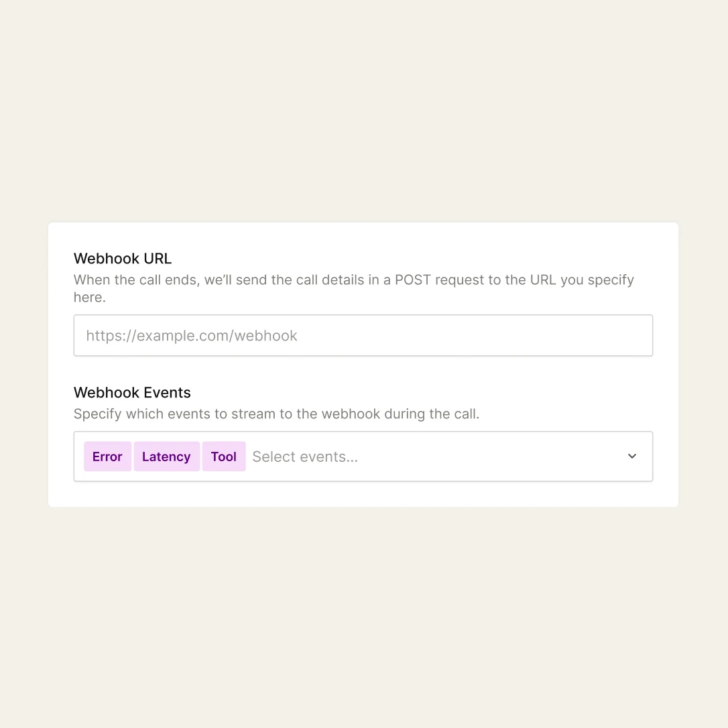Image resolution: width=728 pixels, height=728 pixels.
Task: Click the settings card background
Action: (363, 496)
